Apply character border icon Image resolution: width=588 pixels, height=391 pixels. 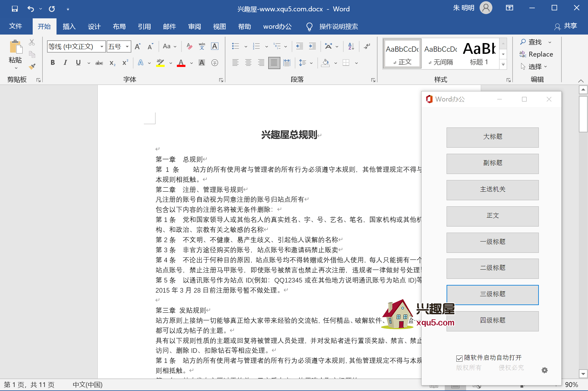pos(215,46)
